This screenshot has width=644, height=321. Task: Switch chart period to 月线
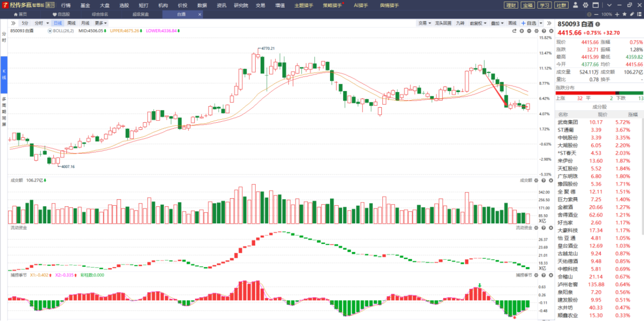coord(85,23)
